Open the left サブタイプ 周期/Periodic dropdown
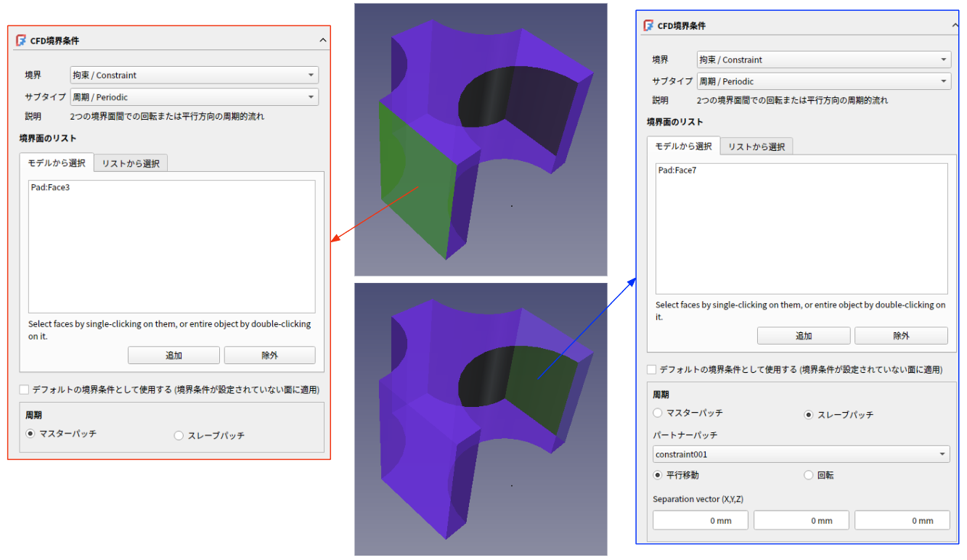The image size is (967, 560). click(194, 97)
